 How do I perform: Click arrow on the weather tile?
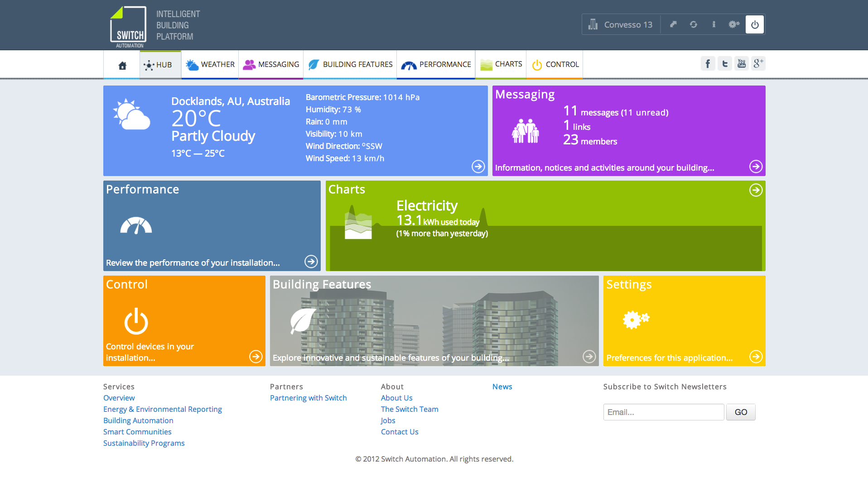coord(478,167)
